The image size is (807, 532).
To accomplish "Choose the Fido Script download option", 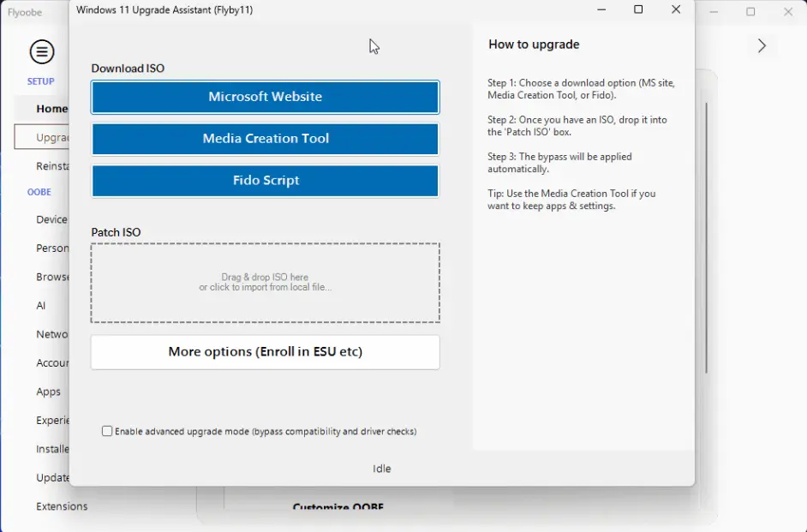I will [x=265, y=181].
